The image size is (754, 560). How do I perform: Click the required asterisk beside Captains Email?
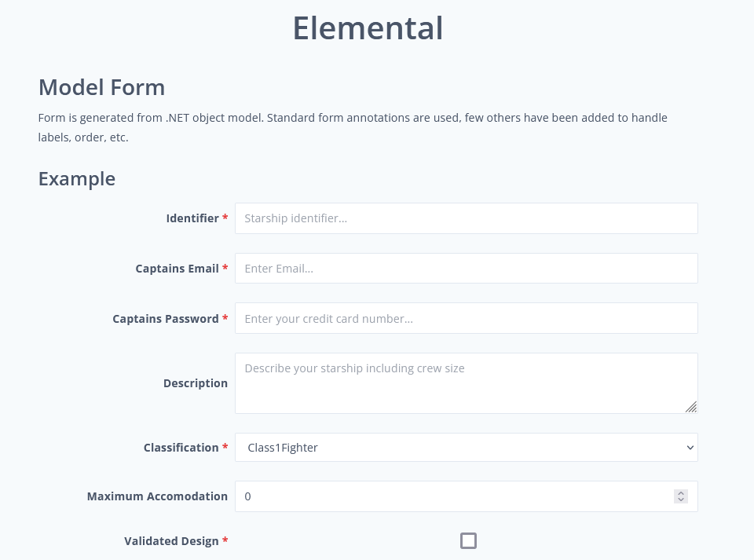[x=225, y=268]
